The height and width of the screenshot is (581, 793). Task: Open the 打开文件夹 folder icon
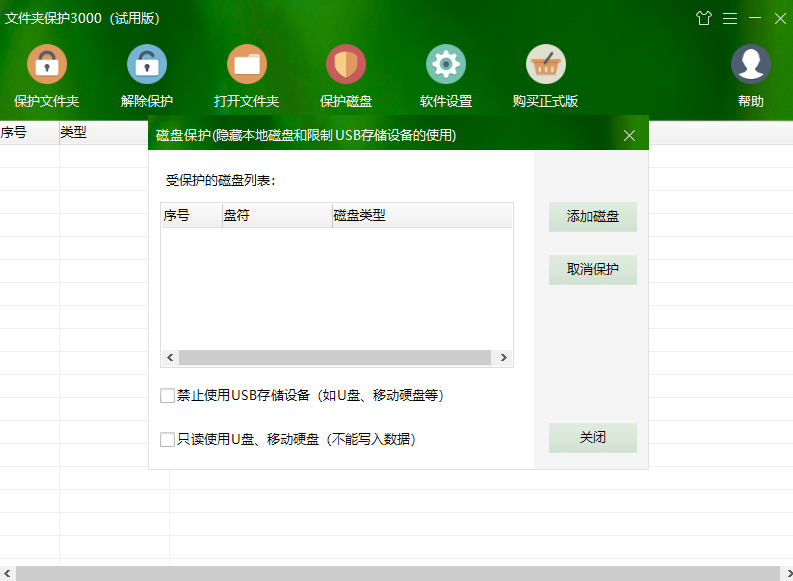point(246,65)
